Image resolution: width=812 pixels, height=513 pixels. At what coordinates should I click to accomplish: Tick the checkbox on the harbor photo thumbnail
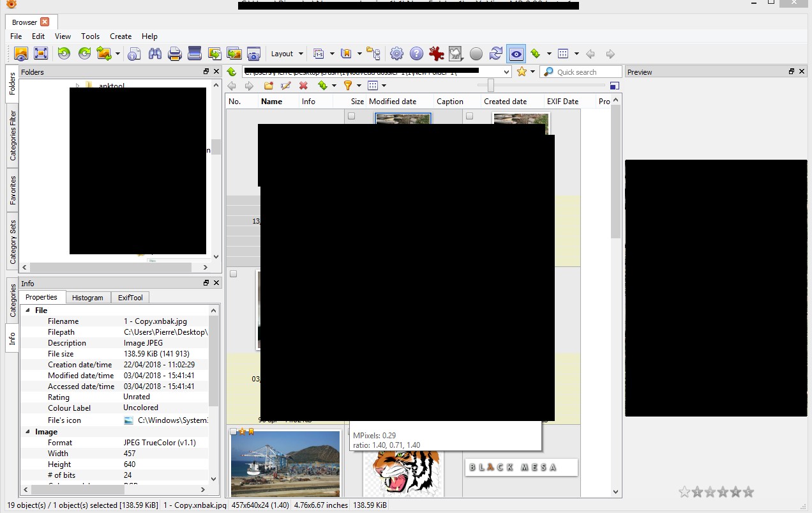click(x=234, y=432)
